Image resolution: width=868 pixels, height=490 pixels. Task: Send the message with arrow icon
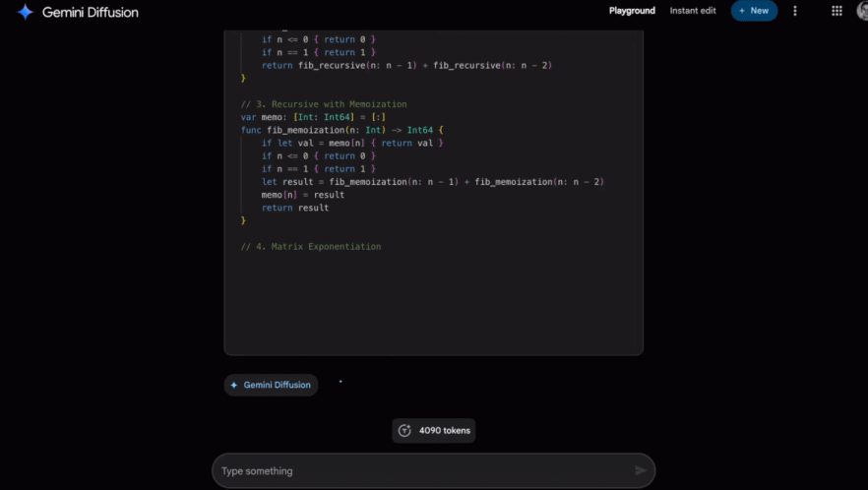pos(640,470)
